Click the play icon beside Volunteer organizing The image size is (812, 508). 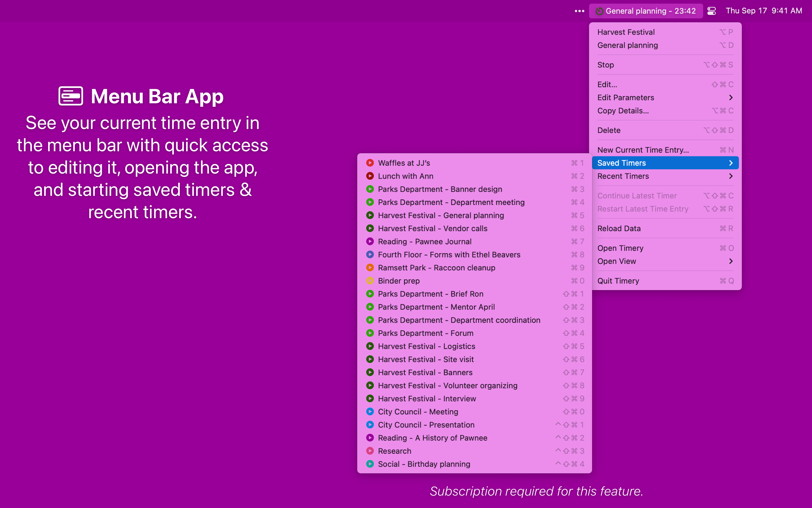click(x=370, y=386)
